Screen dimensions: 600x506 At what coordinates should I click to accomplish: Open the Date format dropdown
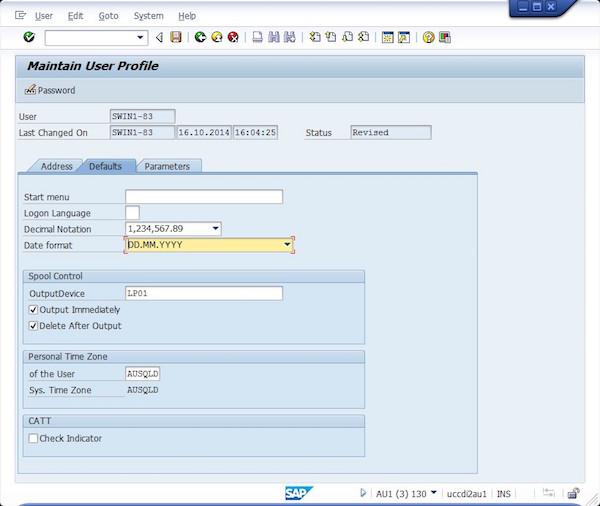pyautogui.click(x=287, y=245)
